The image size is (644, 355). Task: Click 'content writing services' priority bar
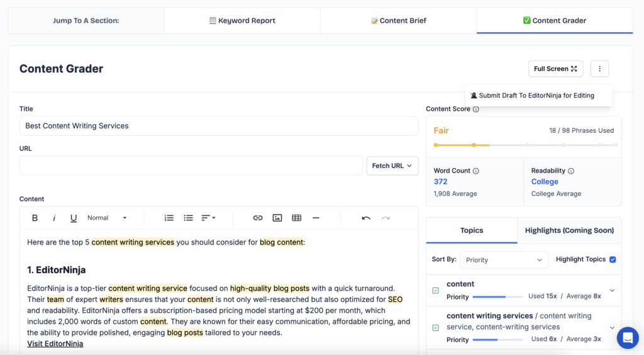pyautogui.click(x=498, y=340)
